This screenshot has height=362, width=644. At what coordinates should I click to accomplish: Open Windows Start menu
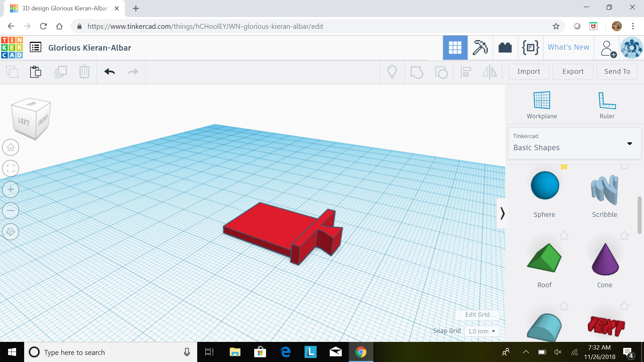tap(12, 352)
